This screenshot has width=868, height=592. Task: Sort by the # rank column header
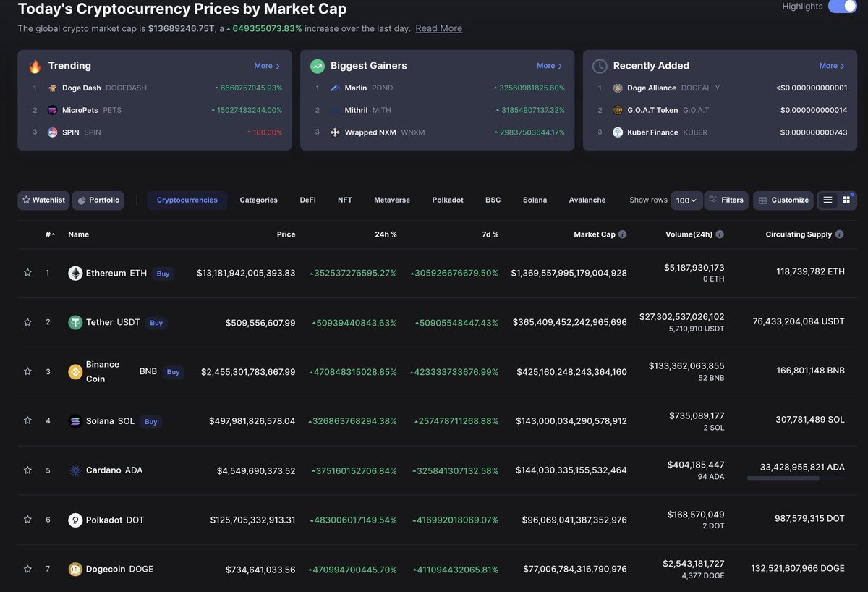point(49,234)
